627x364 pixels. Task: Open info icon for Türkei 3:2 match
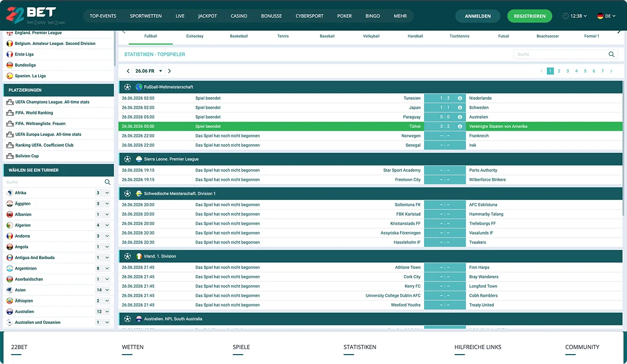pyautogui.click(x=460, y=126)
